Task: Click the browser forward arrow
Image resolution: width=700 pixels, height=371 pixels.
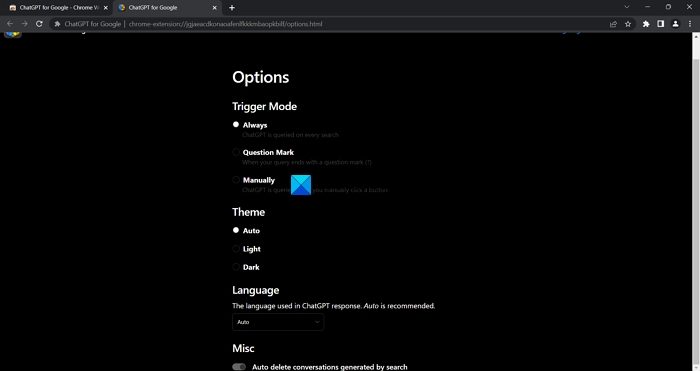Action: 25,24
